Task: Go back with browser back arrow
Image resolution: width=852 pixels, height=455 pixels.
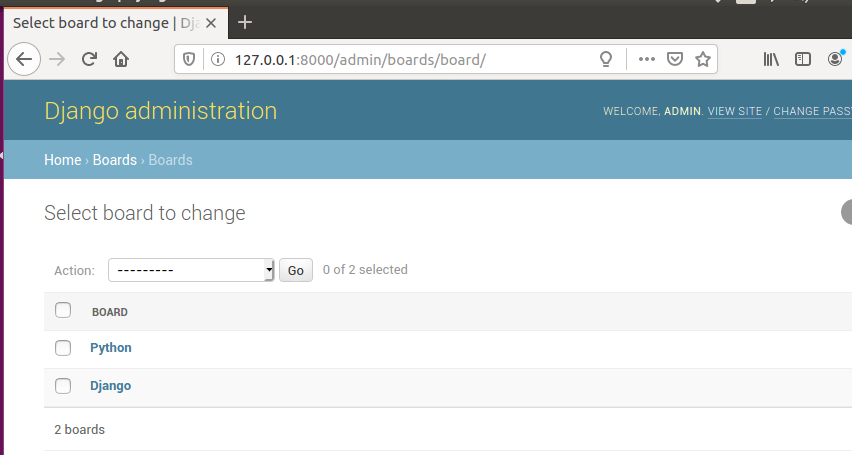Action: [x=24, y=59]
